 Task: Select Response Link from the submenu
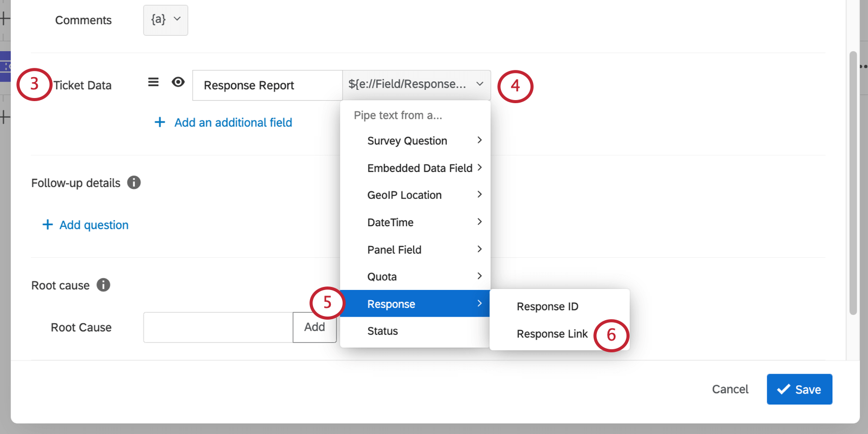(552, 334)
